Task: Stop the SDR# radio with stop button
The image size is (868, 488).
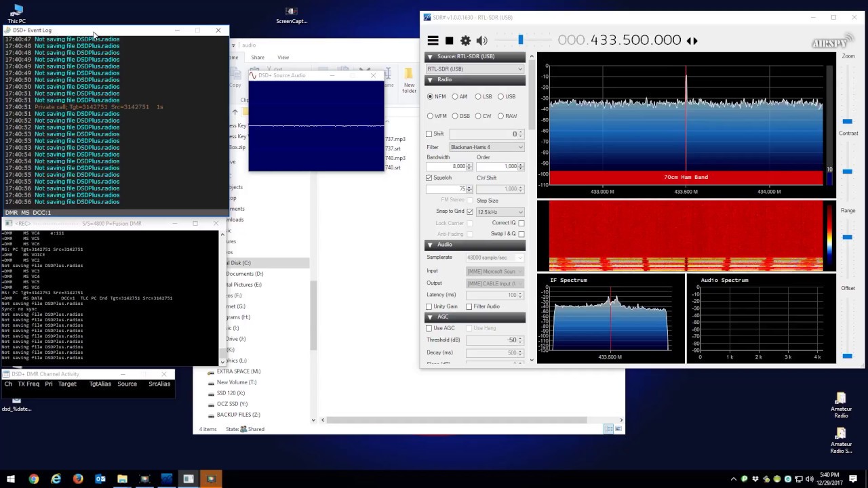Action: (449, 41)
